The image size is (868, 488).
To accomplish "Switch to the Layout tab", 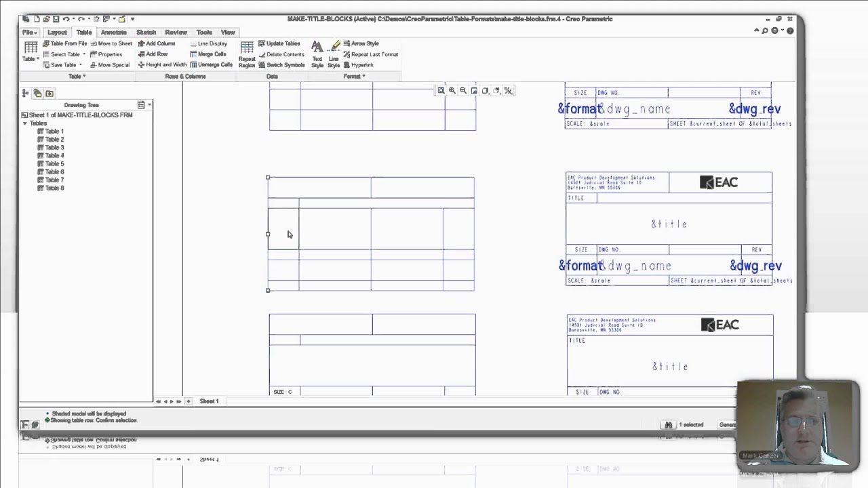I will [x=57, y=33].
